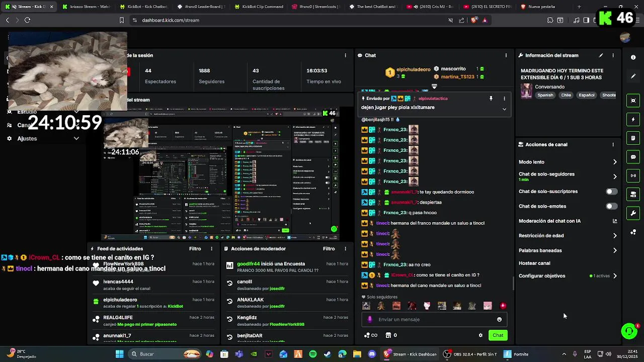The height and width of the screenshot is (362, 644).
Task: Click the wrench icon in the right sidebar
Action: pyautogui.click(x=633, y=213)
